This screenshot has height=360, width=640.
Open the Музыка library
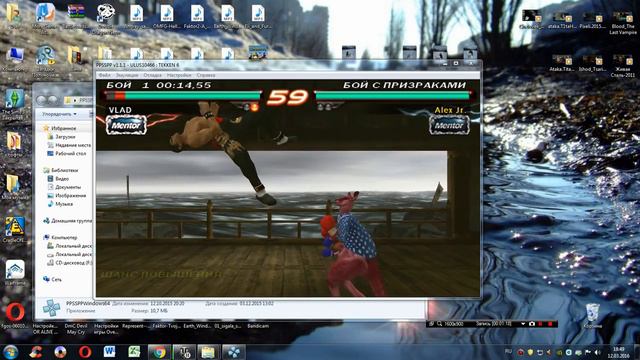(60, 204)
